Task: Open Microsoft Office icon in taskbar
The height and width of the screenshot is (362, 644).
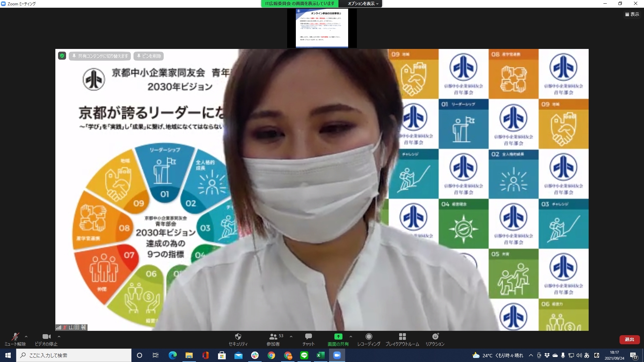Action: [x=205, y=355]
